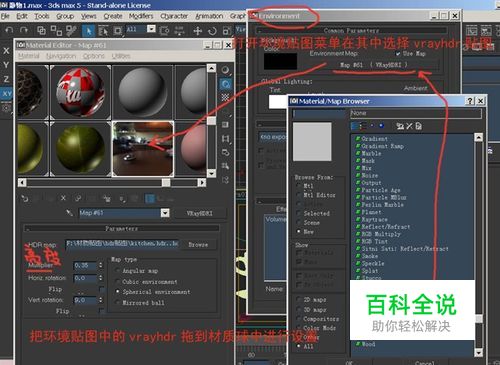Click Update Scene Materials icon in browser

tap(400, 126)
